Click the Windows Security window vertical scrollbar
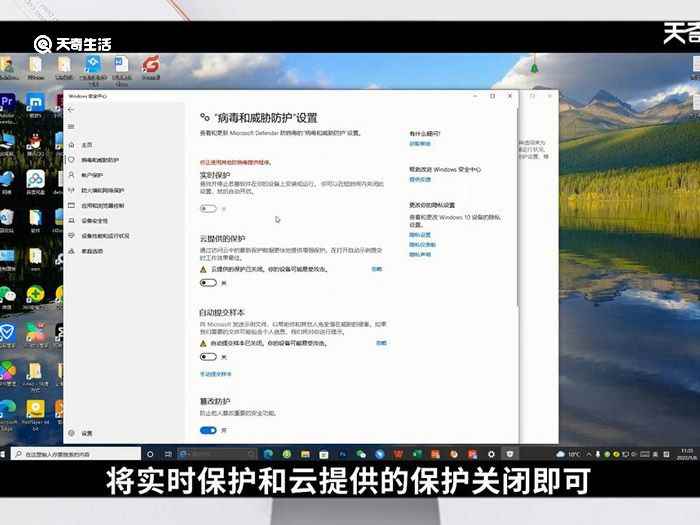The image size is (700, 525). coord(518,205)
